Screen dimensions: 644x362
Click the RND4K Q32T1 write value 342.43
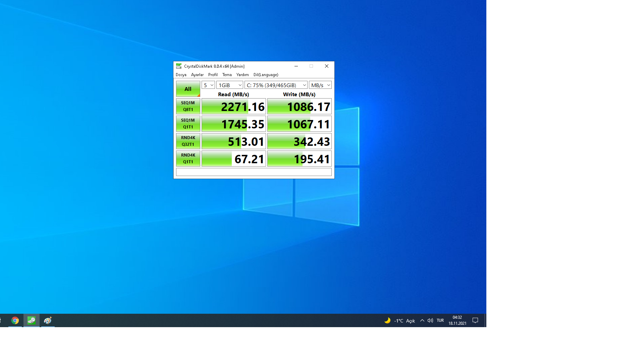click(x=300, y=141)
